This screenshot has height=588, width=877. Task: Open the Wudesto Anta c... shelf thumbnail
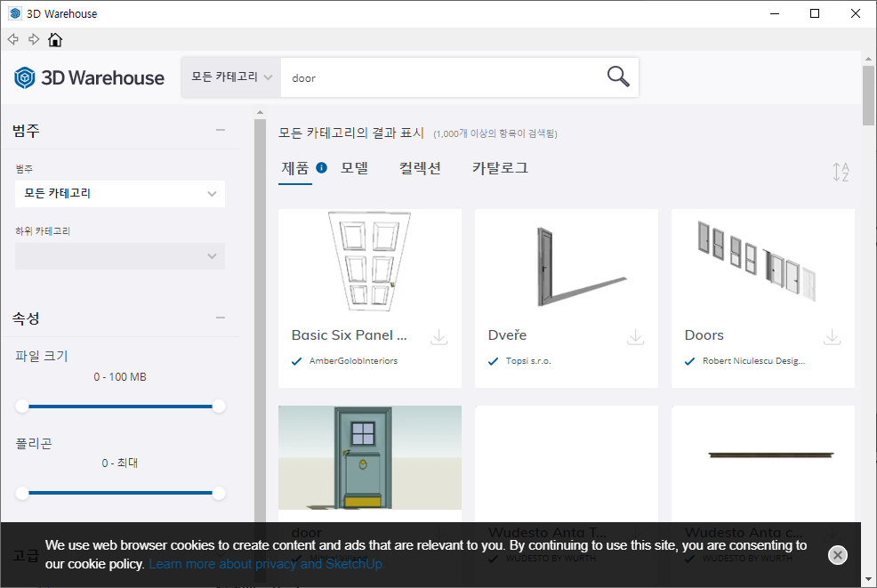click(x=763, y=457)
